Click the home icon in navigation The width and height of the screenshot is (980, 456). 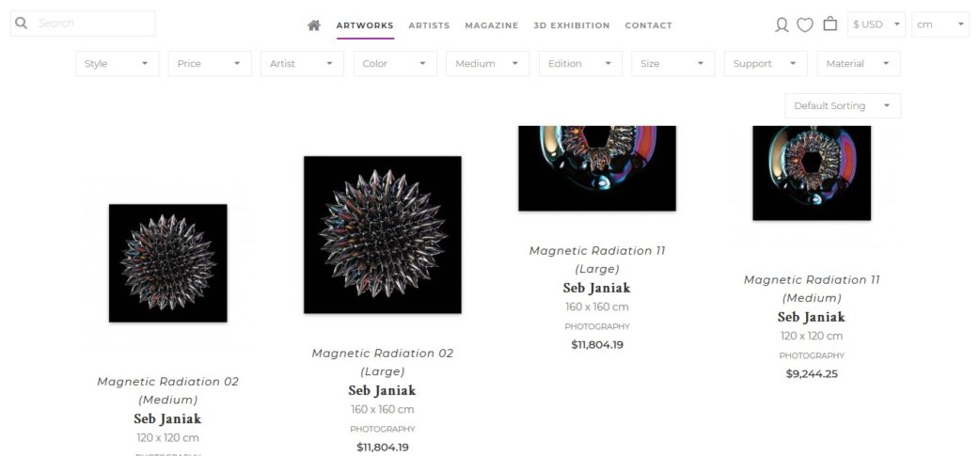[x=314, y=25]
